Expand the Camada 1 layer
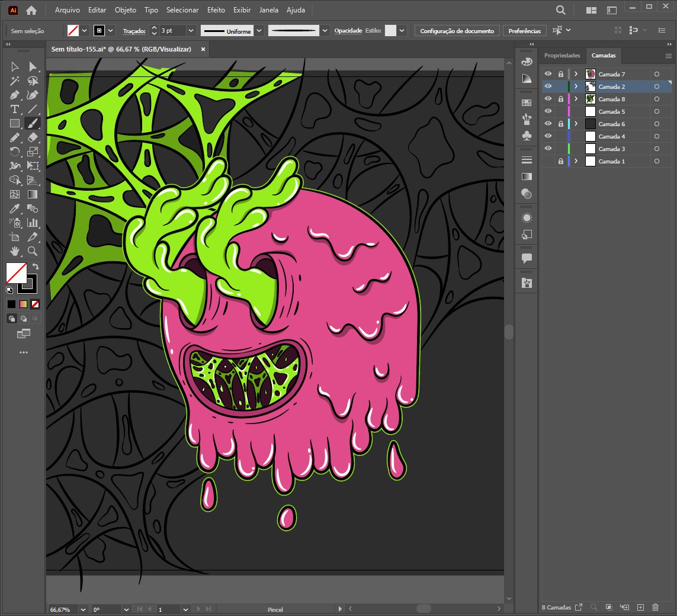This screenshot has width=677, height=616. pos(576,161)
